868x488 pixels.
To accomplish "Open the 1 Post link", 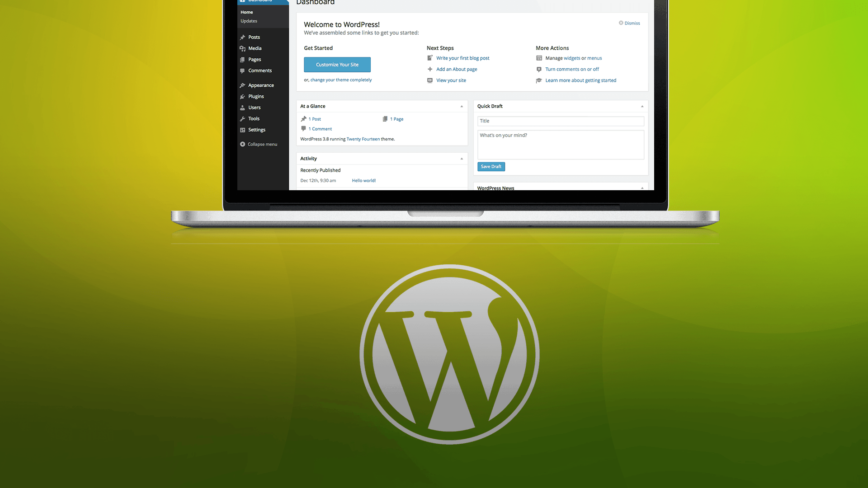I will (x=315, y=119).
